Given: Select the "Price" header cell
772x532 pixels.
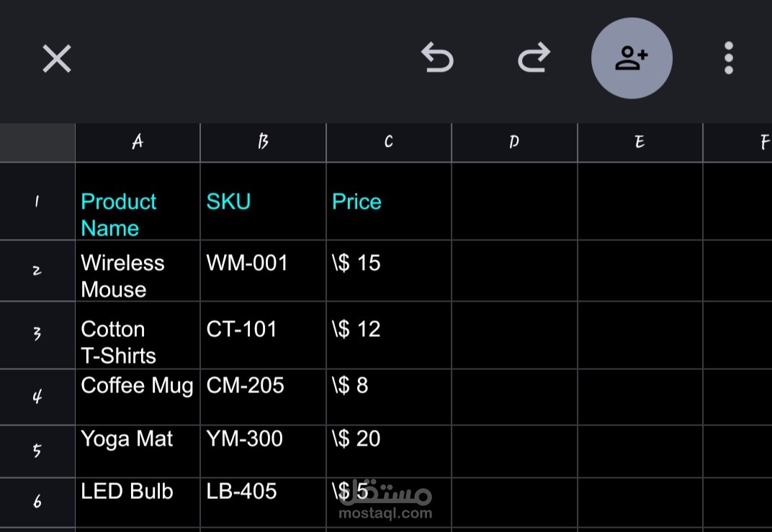Looking at the screenshot, I should pyautogui.click(x=389, y=202).
